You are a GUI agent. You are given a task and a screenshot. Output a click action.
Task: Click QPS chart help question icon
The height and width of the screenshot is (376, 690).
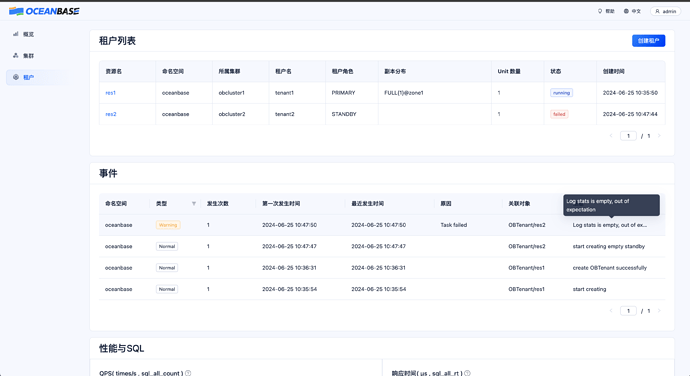pos(188,373)
